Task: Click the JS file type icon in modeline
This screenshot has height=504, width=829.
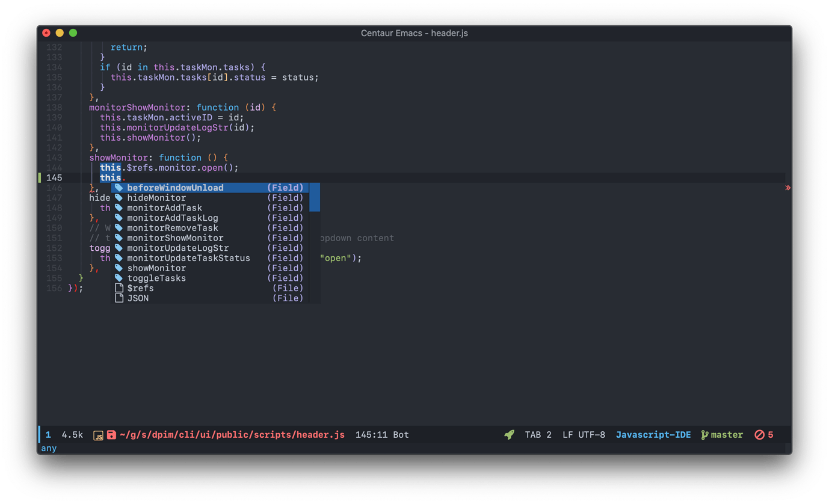Action: pos(98,434)
